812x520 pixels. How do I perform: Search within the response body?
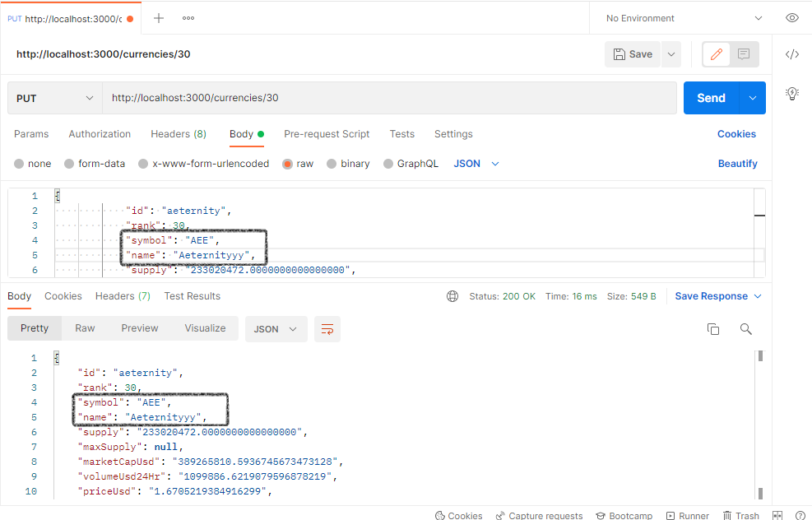point(745,328)
